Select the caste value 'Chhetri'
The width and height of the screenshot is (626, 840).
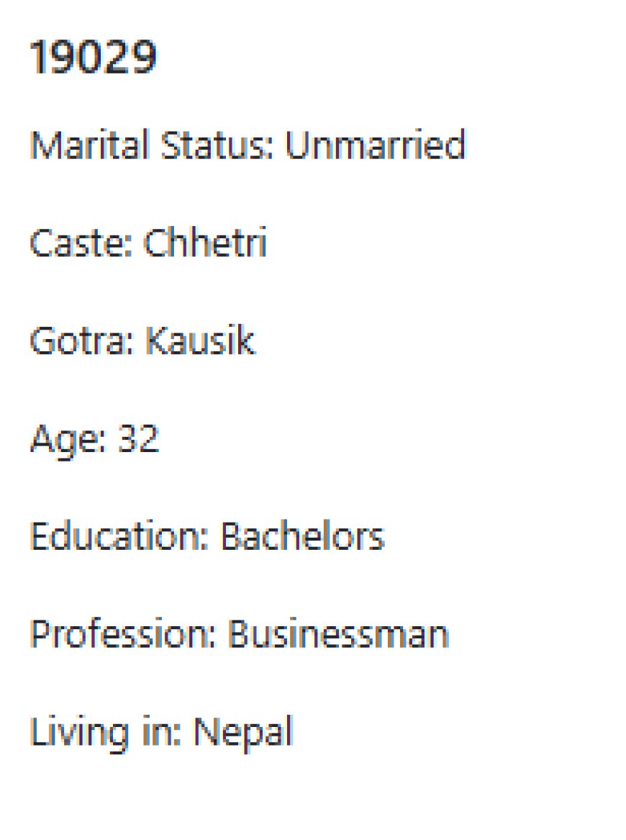205,244
